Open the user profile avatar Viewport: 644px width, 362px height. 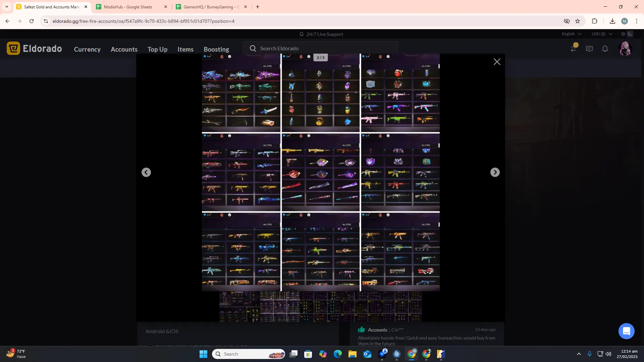625,49
